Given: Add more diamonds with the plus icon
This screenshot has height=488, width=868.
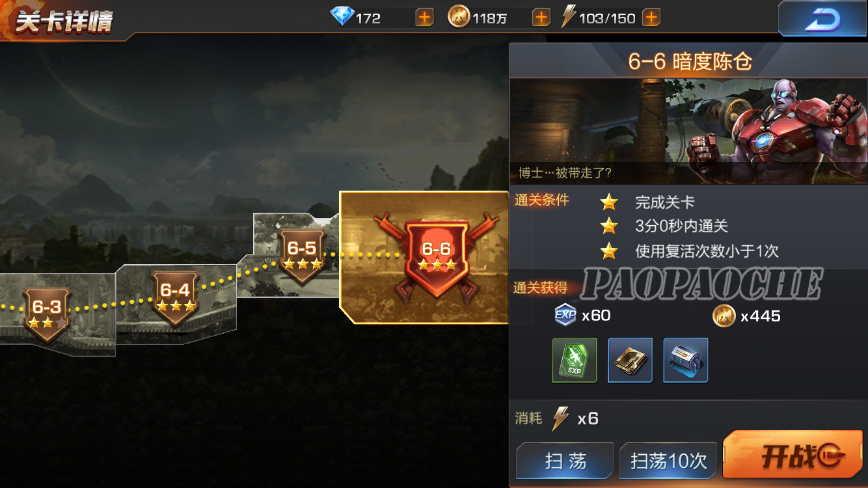Looking at the screenshot, I should click(424, 18).
